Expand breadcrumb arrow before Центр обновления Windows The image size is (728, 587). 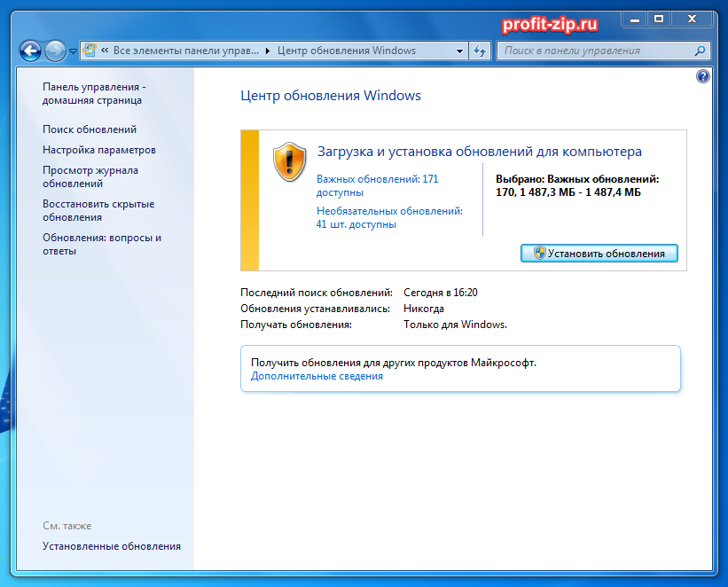pos(268,51)
